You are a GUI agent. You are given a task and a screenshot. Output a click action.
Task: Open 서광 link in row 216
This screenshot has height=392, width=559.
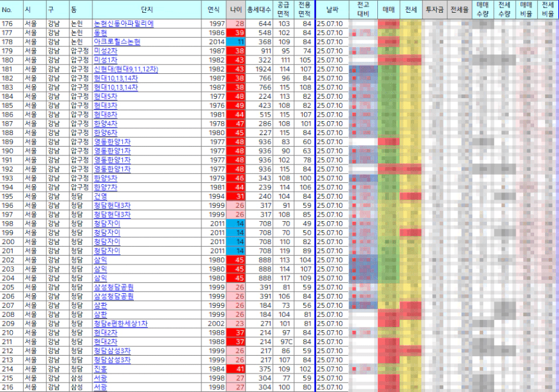click(x=100, y=388)
